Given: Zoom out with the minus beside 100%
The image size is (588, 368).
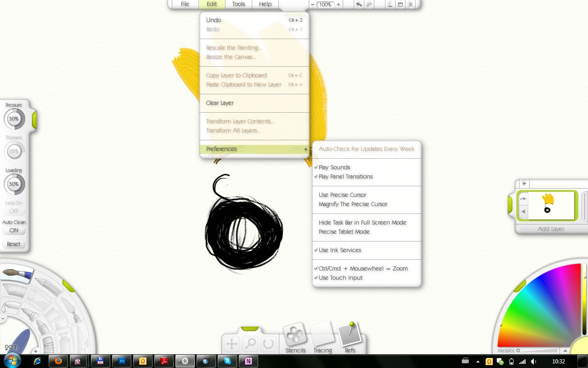Looking at the screenshot, I should [x=312, y=4].
